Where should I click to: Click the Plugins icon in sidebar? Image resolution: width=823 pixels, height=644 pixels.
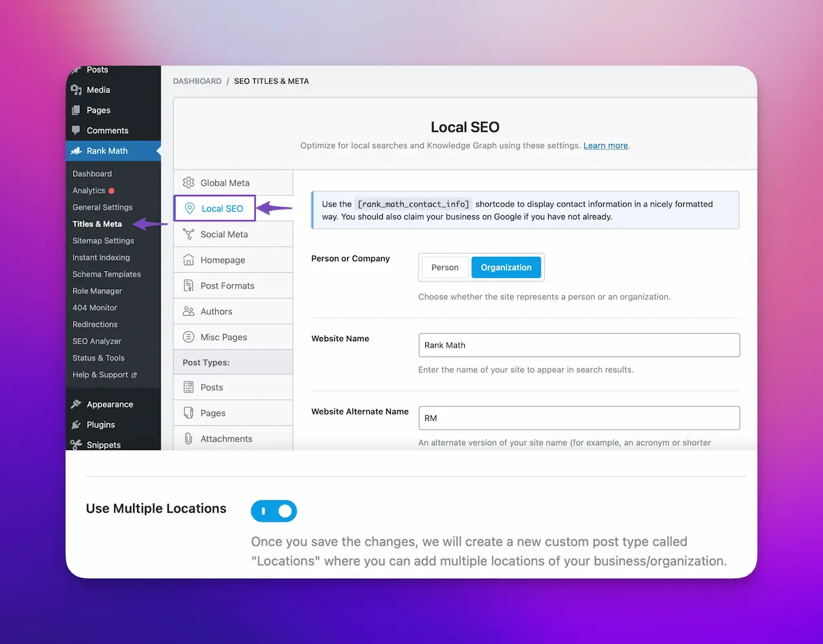pyautogui.click(x=77, y=424)
